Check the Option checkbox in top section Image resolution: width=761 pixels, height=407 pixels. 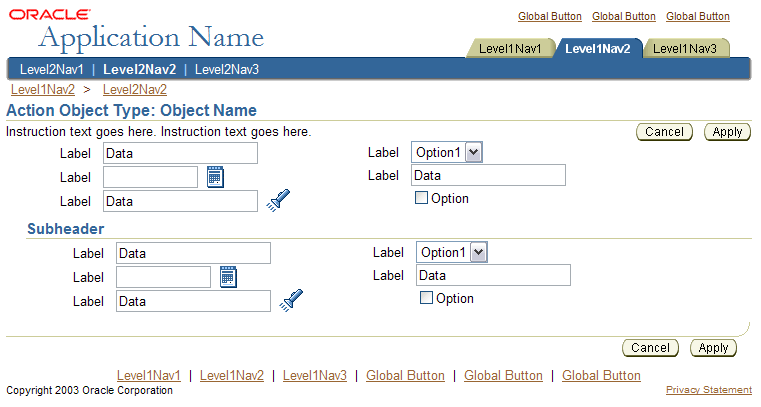pos(421,197)
